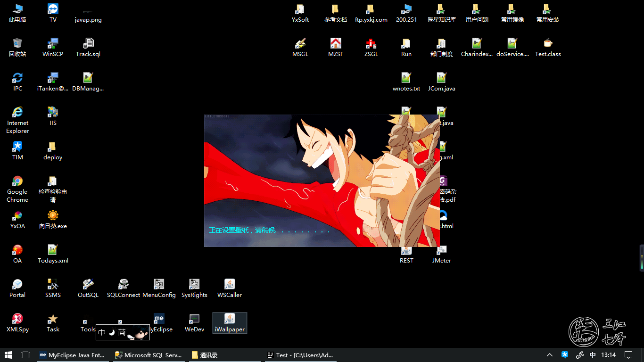Open the 常用镜像 folder
This screenshot has height=362, width=644.
(512, 13)
